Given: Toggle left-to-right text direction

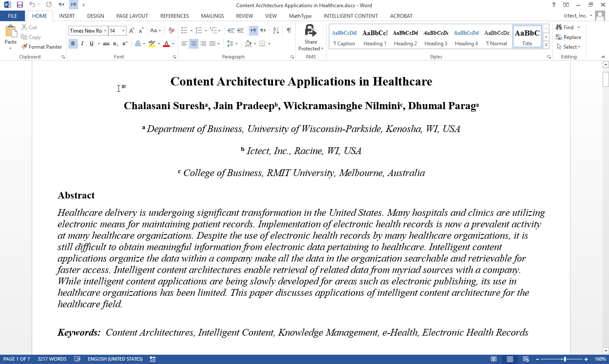Looking at the screenshot, I should pyautogui.click(x=253, y=31).
